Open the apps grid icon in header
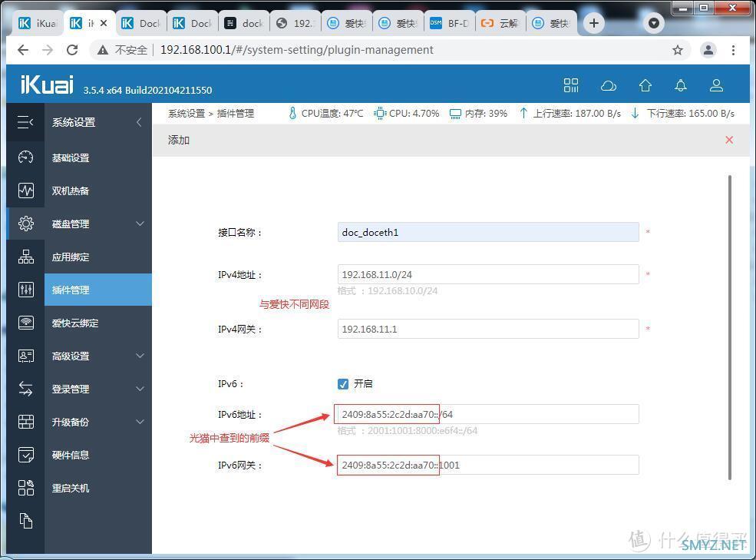 [x=571, y=85]
